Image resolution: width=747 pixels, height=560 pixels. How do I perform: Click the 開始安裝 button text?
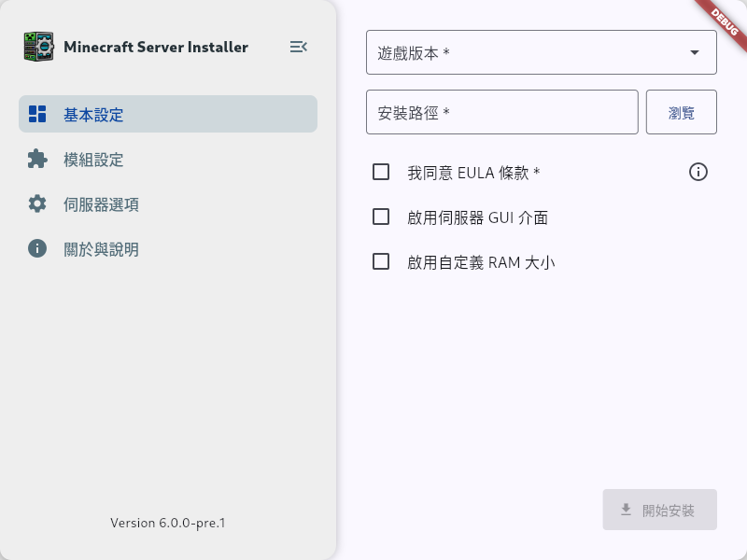tap(669, 511)
